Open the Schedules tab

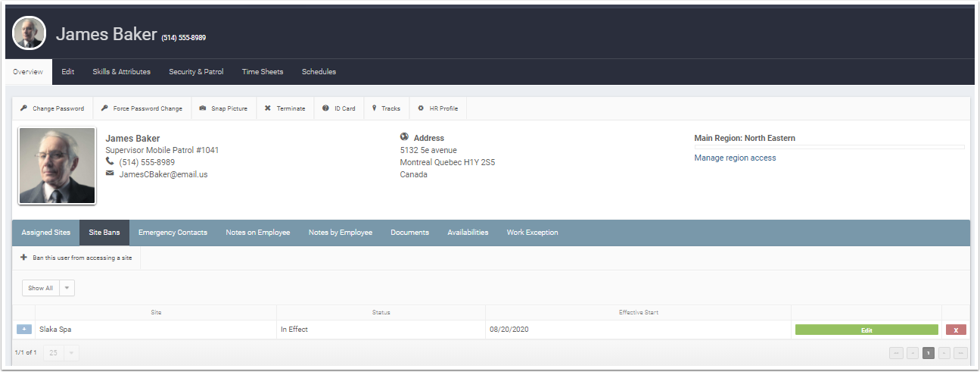click(319, 72)
